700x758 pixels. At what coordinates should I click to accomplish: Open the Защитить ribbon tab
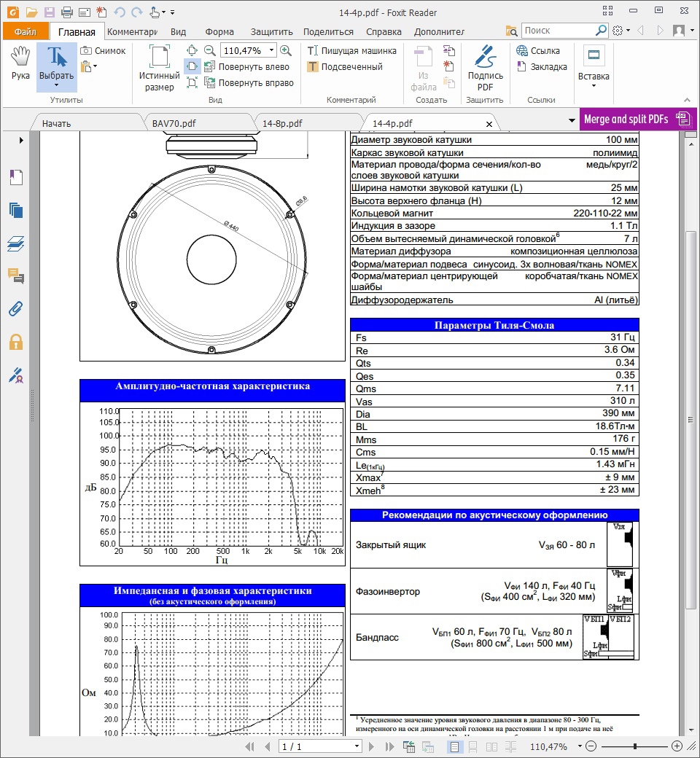271,31
